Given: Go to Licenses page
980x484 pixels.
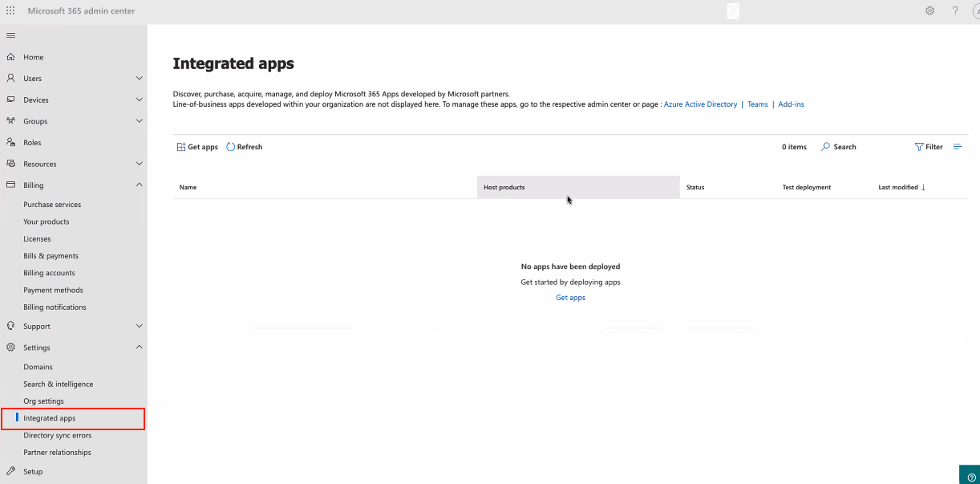Looking at the screenshot, I should point(37,239).
